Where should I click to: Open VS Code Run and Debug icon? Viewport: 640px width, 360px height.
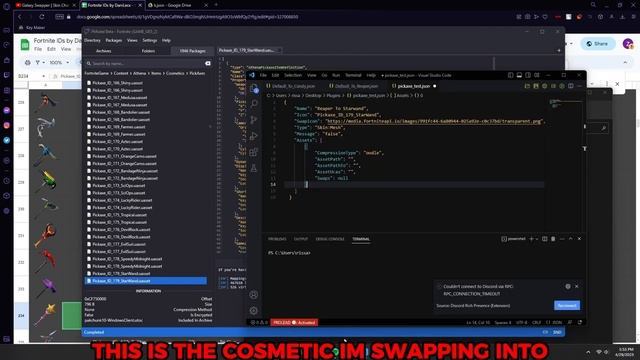tap(253, 136)
